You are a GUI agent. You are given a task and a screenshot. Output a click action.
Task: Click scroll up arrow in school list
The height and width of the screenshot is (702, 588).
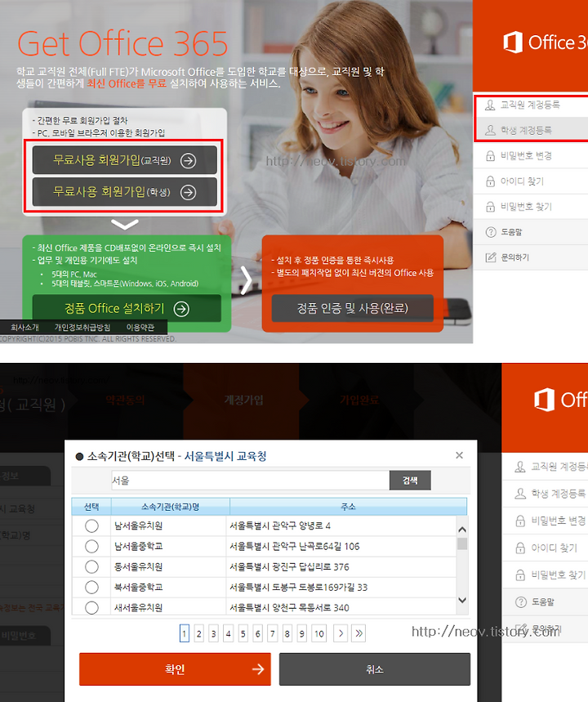462,530
